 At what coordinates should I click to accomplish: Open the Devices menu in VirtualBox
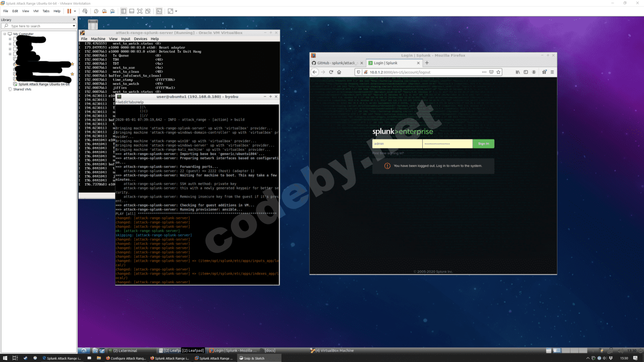(x=140, y=39)
